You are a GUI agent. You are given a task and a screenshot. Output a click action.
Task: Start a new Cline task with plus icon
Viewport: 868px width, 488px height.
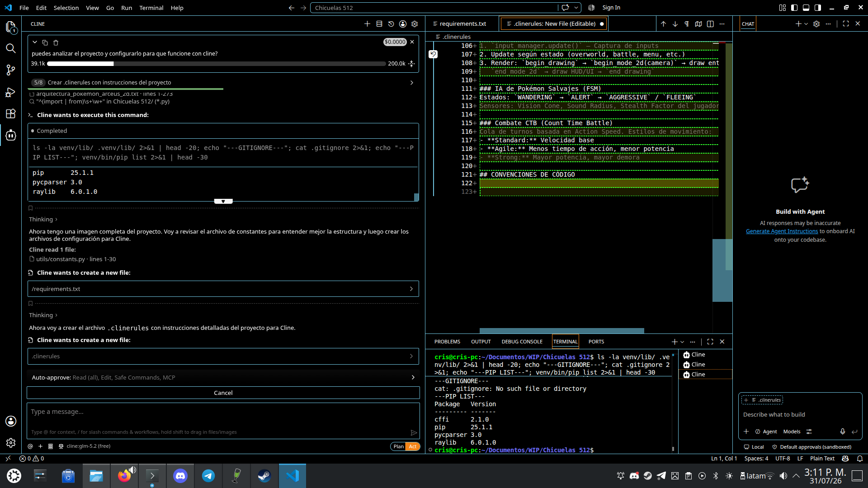368,24
